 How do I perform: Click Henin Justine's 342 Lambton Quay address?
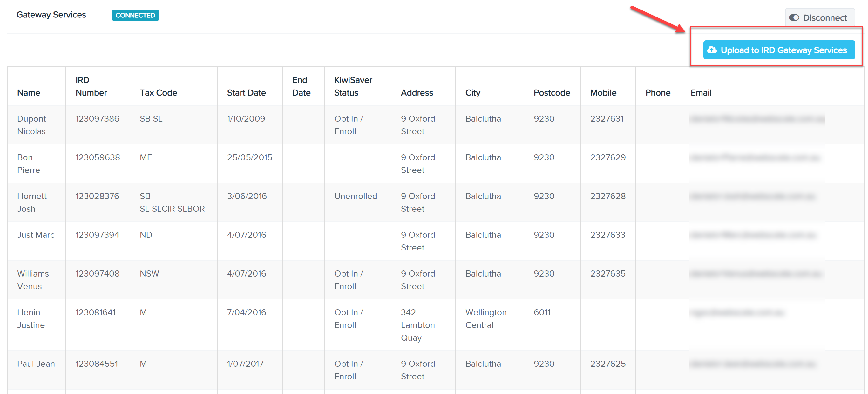coord(418,325)
